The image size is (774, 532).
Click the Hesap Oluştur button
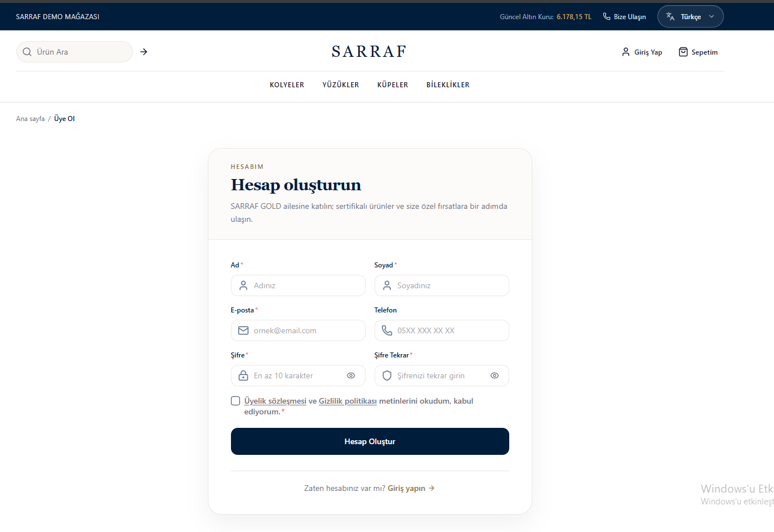pyautogui.click(x=370, y=441)
